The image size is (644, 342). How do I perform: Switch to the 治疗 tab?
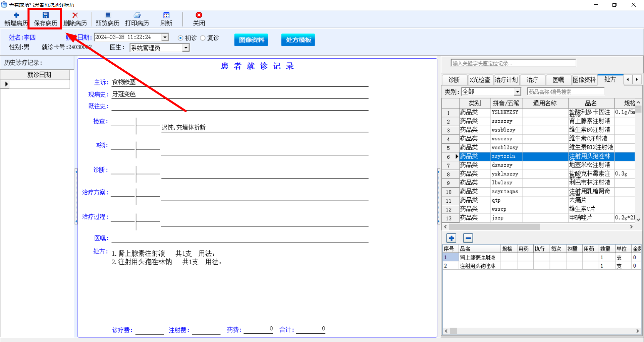[532, 80]
